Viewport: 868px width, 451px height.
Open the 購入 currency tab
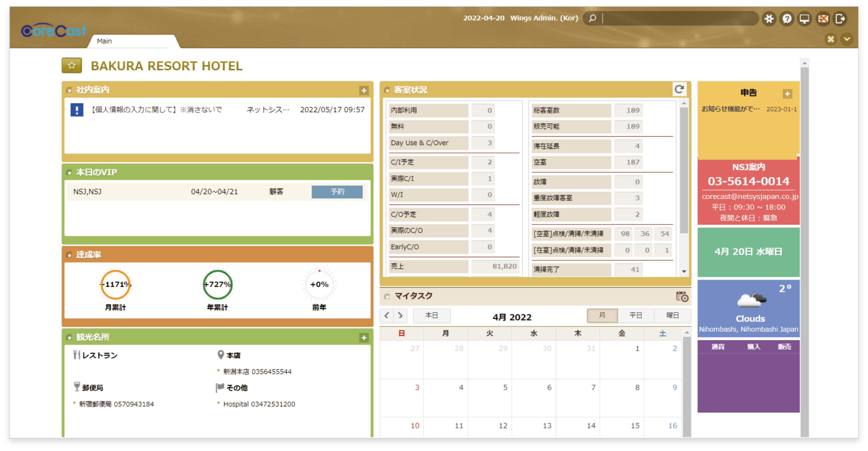pyautogui.click(x=754, y=347)
